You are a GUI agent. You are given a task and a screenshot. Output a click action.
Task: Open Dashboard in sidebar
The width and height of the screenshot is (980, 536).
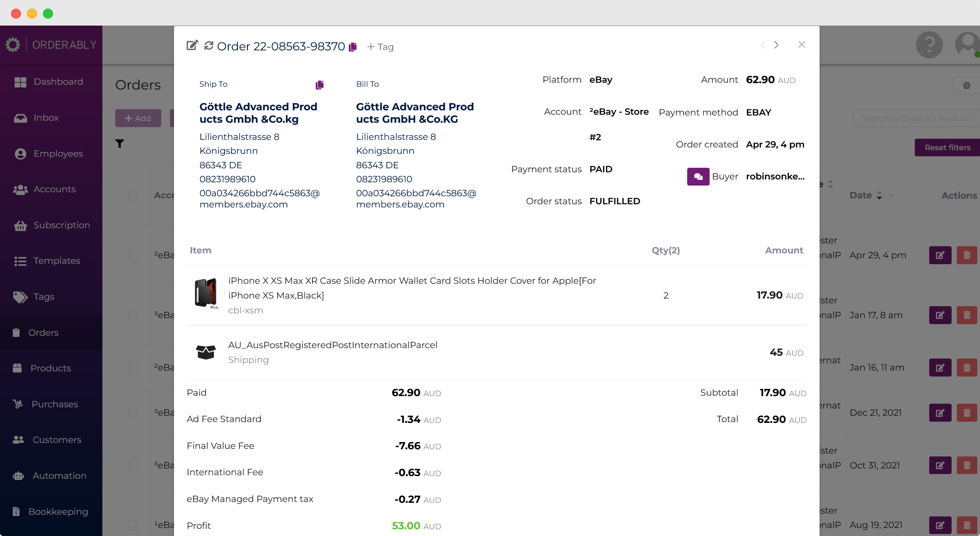point(51,82)
